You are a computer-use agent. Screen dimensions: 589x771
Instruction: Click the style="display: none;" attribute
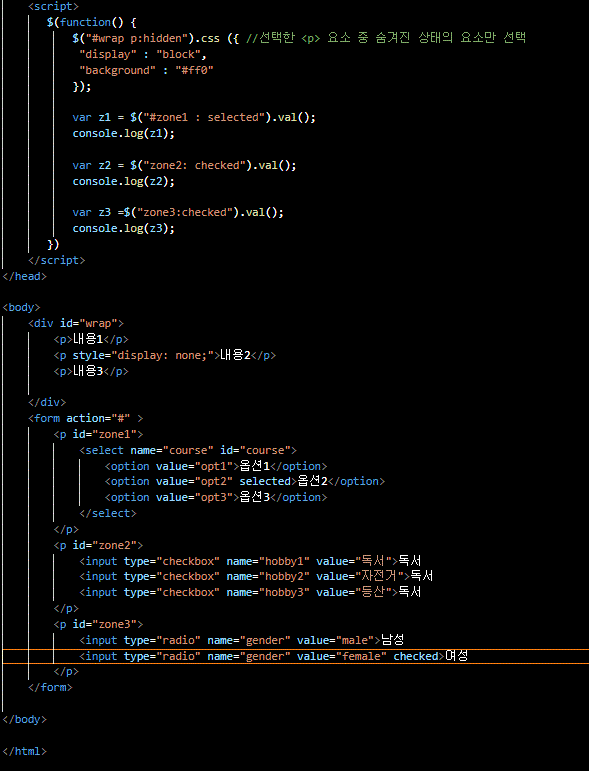pyautogui.click(x=143, y=355)
